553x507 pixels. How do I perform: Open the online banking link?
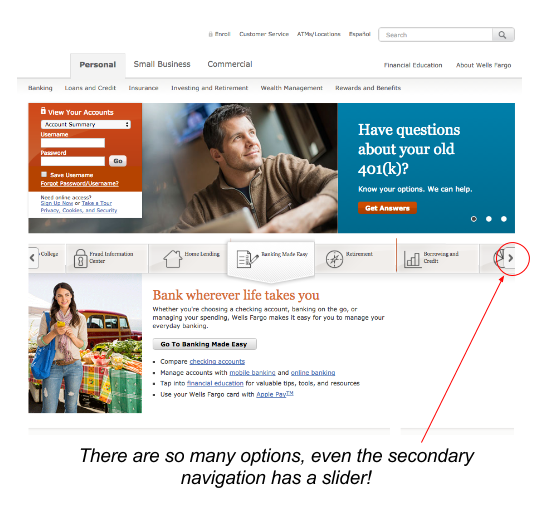click(313, 373)
